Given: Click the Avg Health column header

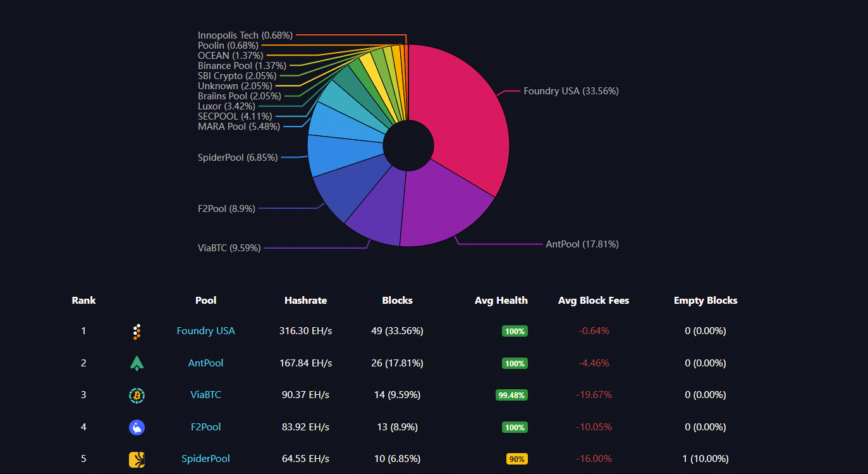Looking at the screenshot, I should [501, 301].
